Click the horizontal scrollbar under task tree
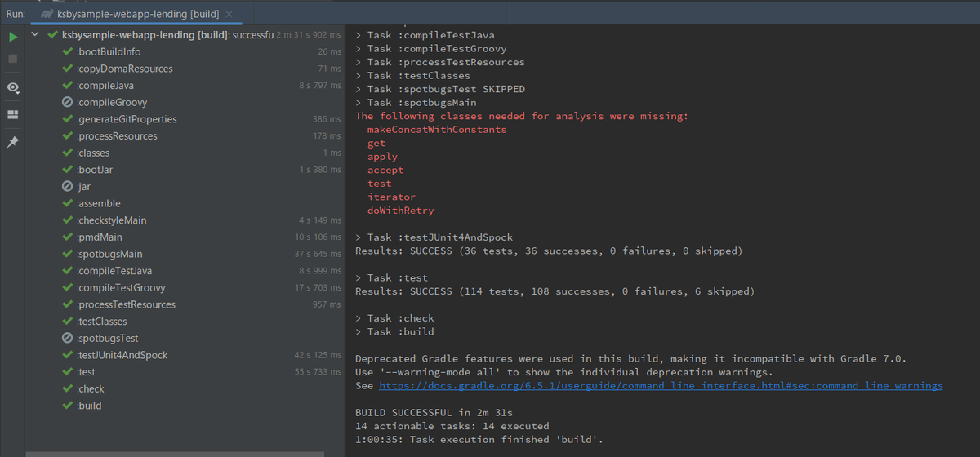The width and height of the screenshot is (980, 457). [x=175, y=453]
